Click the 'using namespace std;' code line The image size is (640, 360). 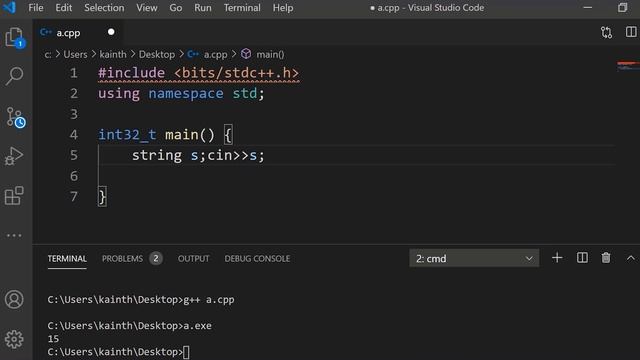(x=181, y=93)
